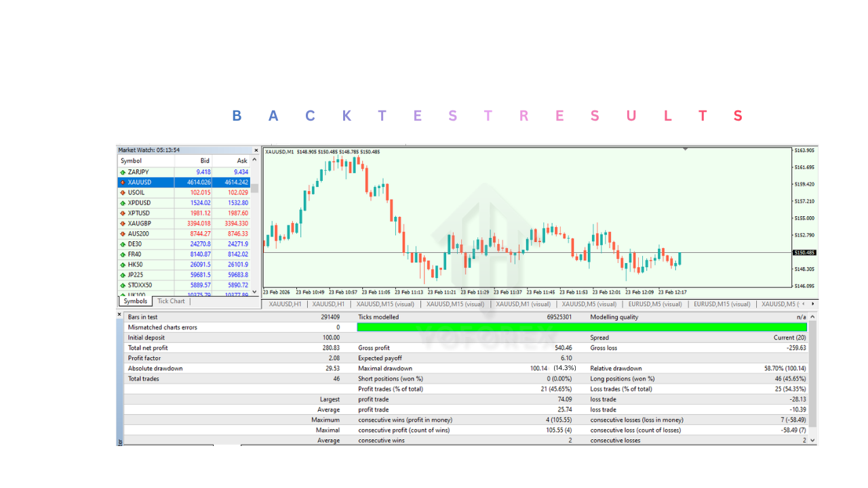868x488 pixels.
Task: Click the green Modelling quality bar
Action: [x=582, y=327]
